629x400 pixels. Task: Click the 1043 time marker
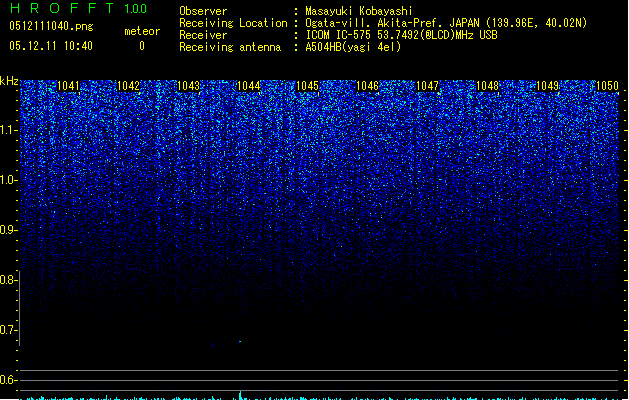coord(188,86)
